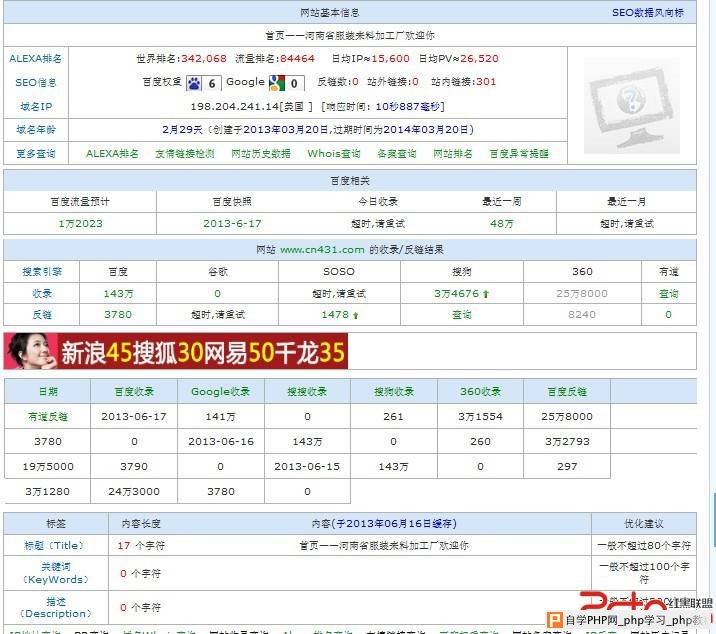This screenshot has height=634, width=716.
Task: Click the Baidu snapshot date 2013-6-17
Action: pos(232,224)
